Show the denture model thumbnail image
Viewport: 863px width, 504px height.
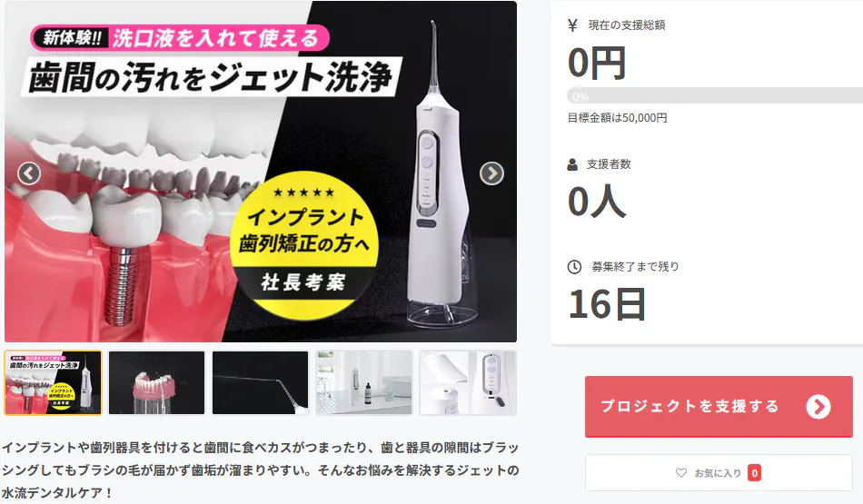[x=156, y=382]
